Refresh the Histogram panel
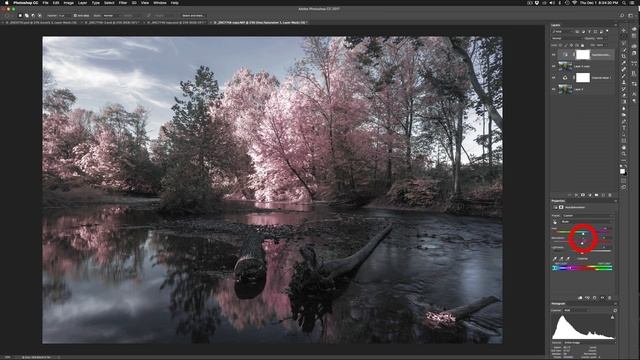Image resolution: width=640 pixels, height=360 pixels. [615, 311]
